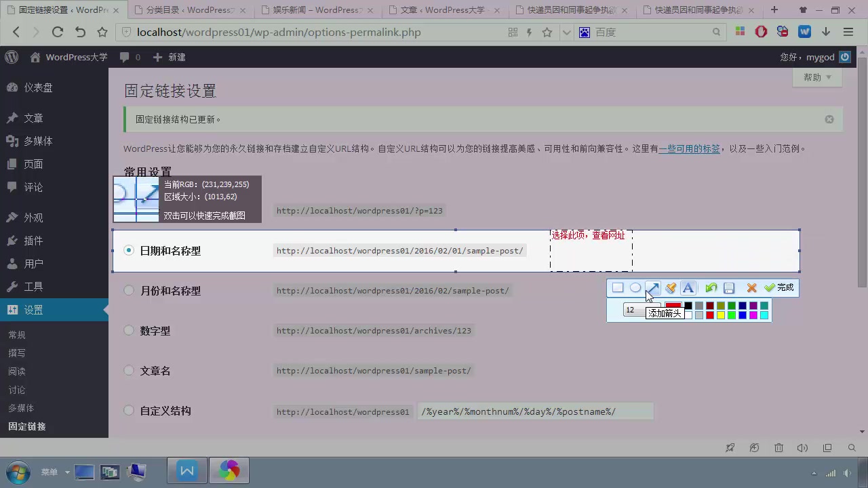Open 页面 in the sidebar

54,164
